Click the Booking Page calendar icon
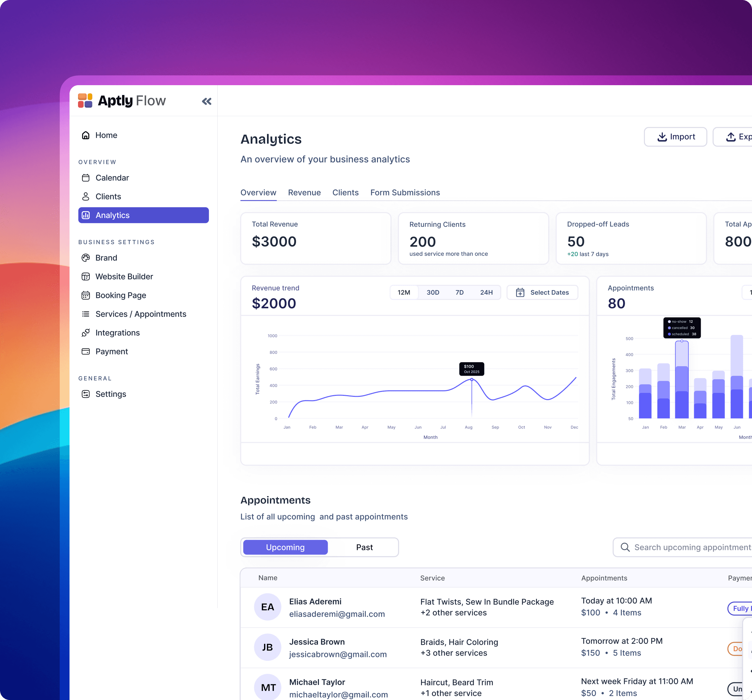The height and width of the screenshot is (700, 752). [x=86, y=295]
